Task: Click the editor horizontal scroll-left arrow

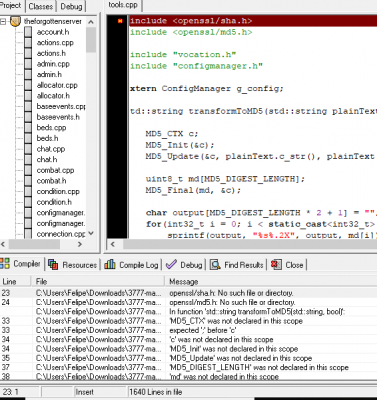Action: pos(113,244)
